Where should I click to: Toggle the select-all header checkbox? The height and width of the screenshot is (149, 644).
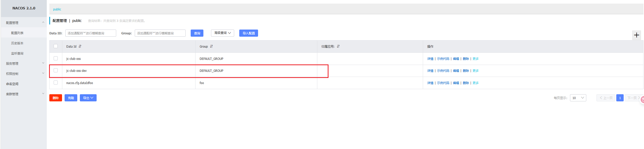[56, 46]
